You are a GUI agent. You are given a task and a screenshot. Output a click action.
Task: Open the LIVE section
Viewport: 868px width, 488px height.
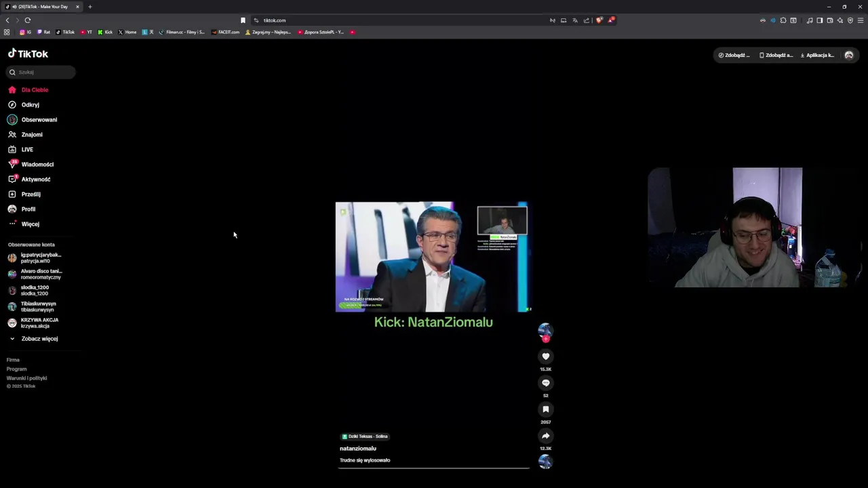[20, 149]
